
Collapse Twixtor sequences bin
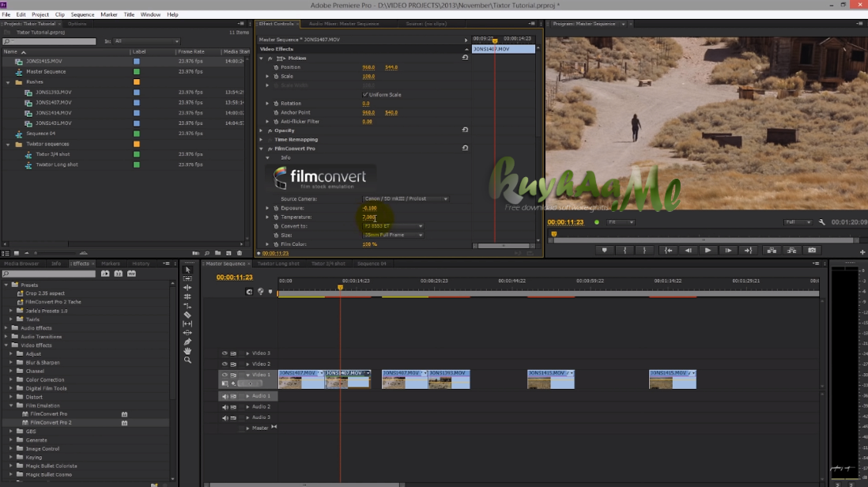point(9,144)
